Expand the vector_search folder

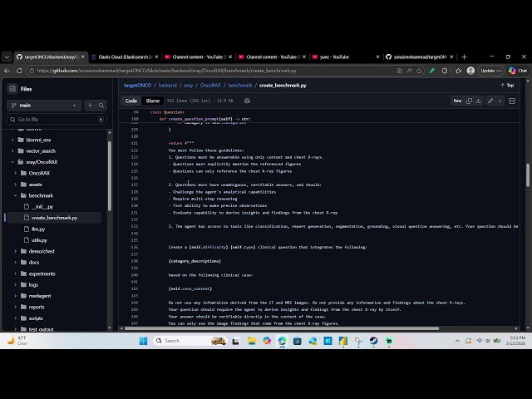pos(13,150)
